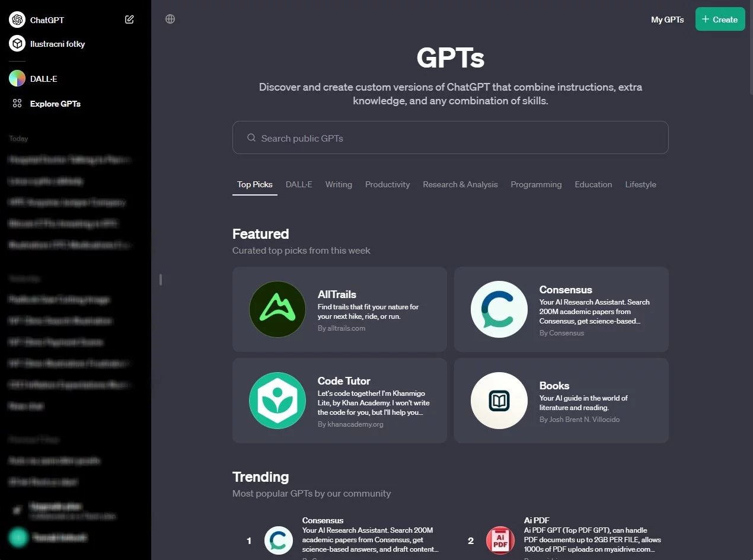Click 'By Josh Brent N. Villocido' text

[580, 419]
